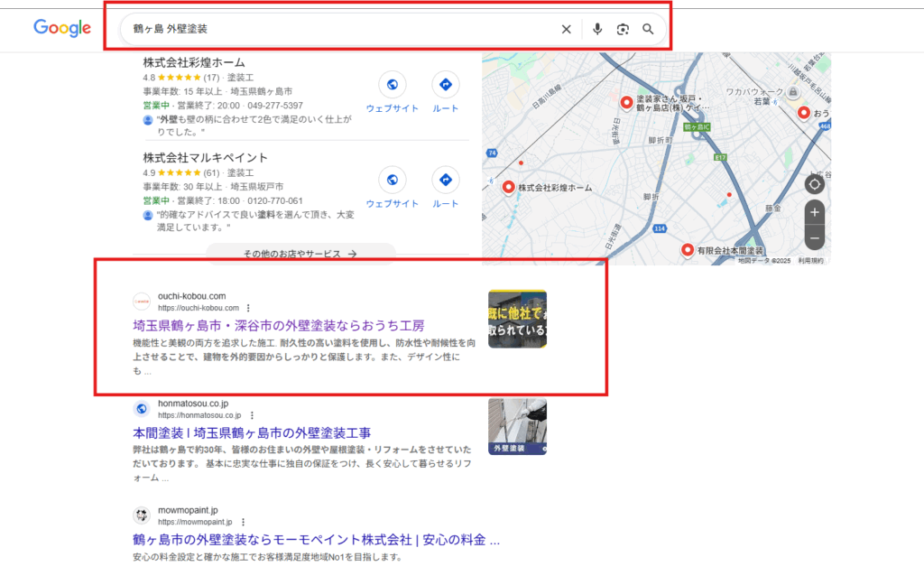Get route directions to 株式会社マルキペイント

(x=445, y=181)
